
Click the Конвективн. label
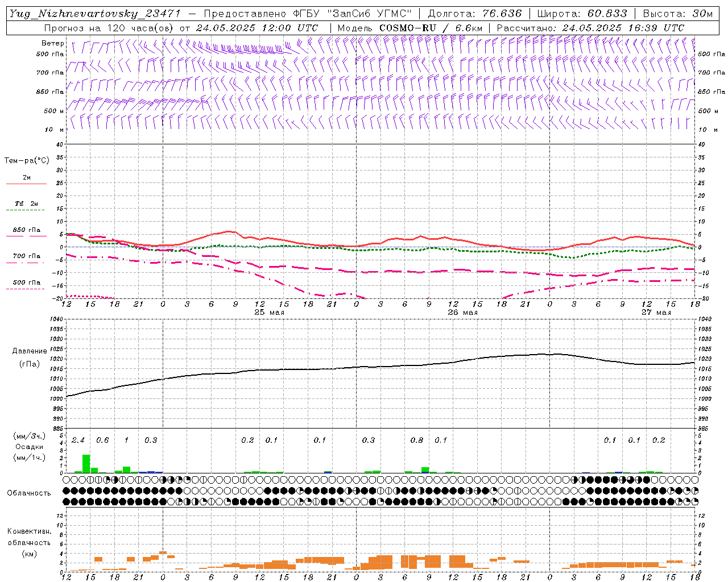29,531
